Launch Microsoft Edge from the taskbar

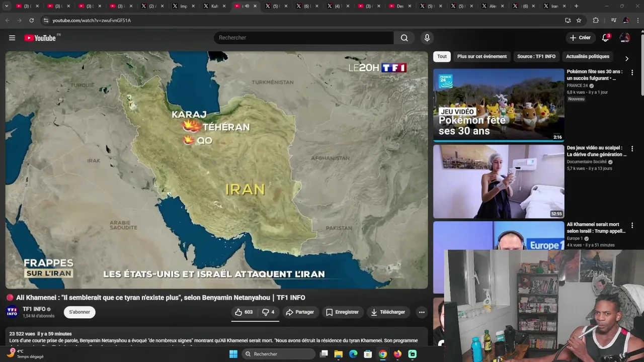(353, 354)
